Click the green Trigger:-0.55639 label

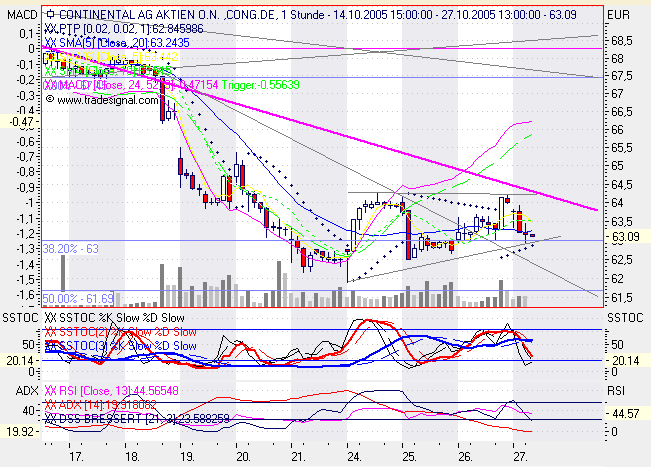pos(260,85)
